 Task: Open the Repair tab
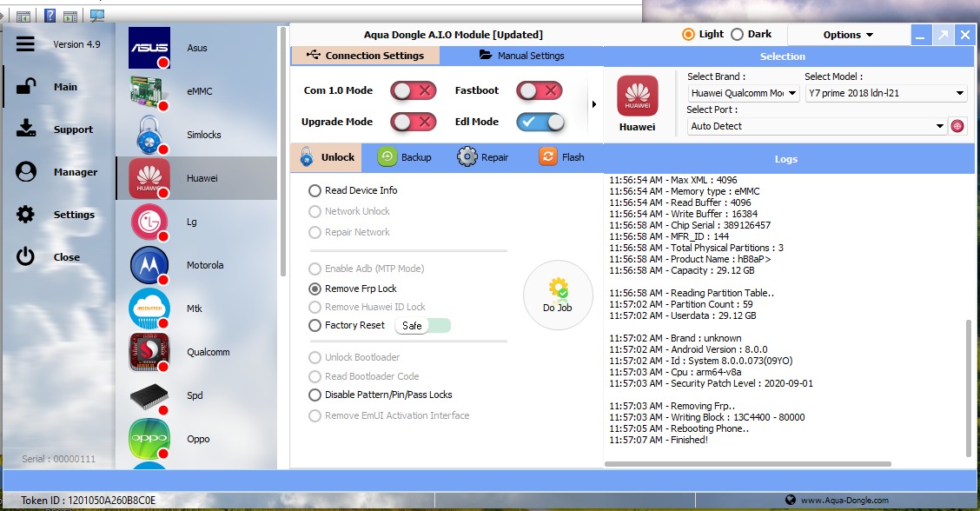pyautogui.click(x=482, y=157)
